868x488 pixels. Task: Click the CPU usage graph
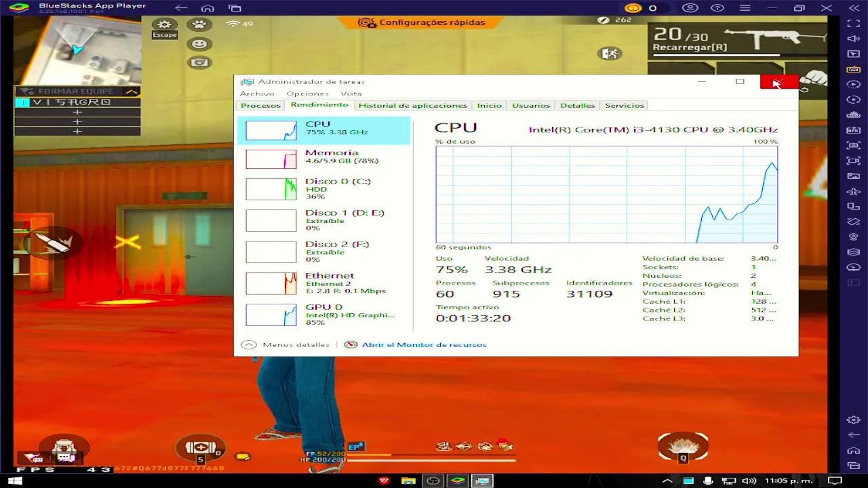pyautogui.click(x=606, y=194)
